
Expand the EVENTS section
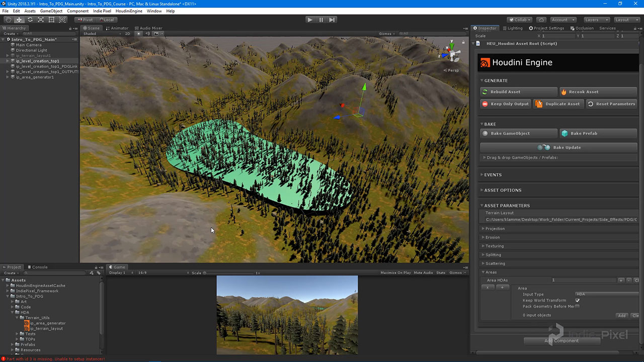[493, 175]
